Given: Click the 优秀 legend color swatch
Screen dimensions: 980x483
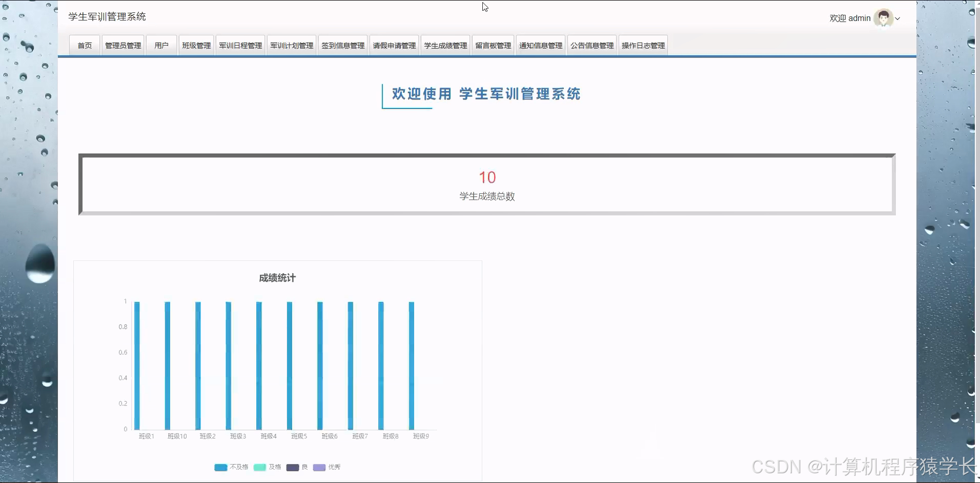Looking at the screenshot, I should click(319, 467).
